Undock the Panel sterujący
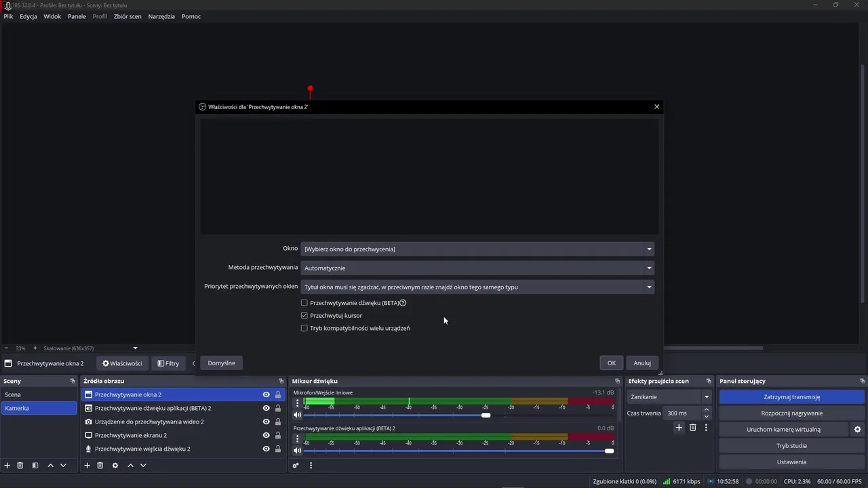 click(x=863, y=381)
